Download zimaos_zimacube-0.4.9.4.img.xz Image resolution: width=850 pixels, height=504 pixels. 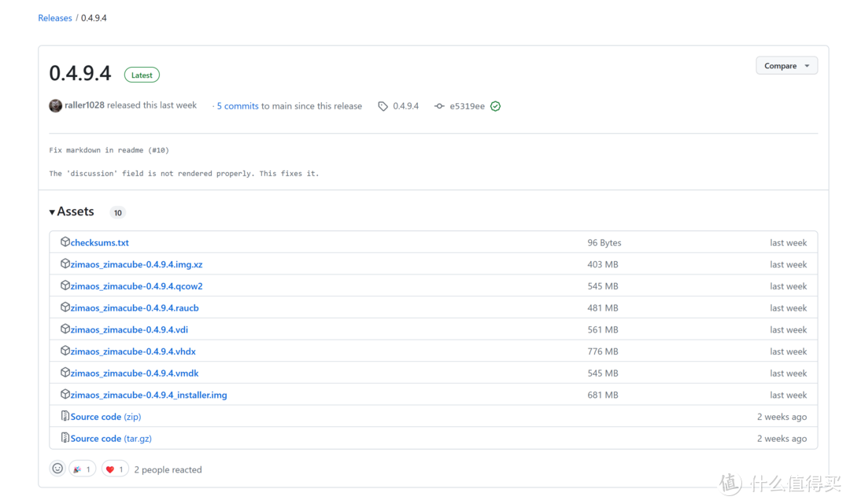coord(136,264)
